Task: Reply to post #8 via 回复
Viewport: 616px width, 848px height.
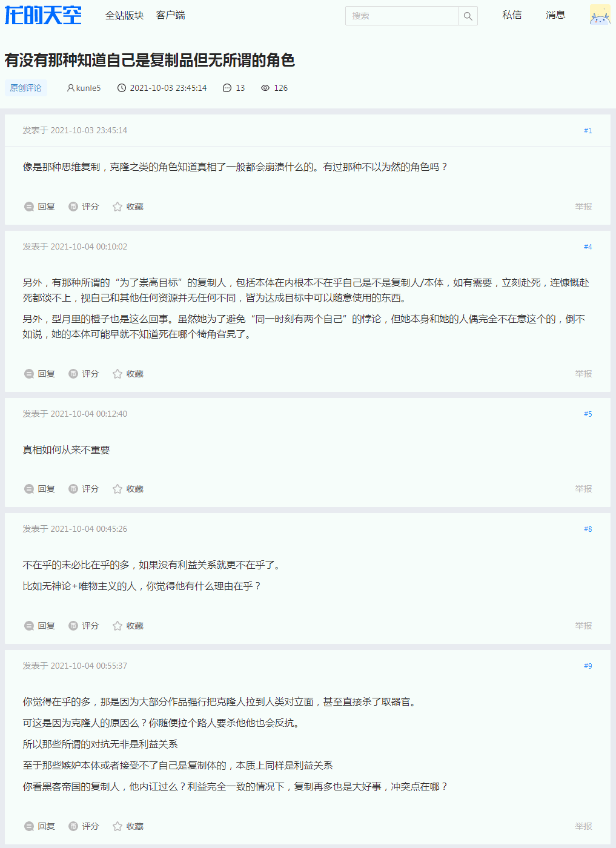Action: click(x=39, y=626)
